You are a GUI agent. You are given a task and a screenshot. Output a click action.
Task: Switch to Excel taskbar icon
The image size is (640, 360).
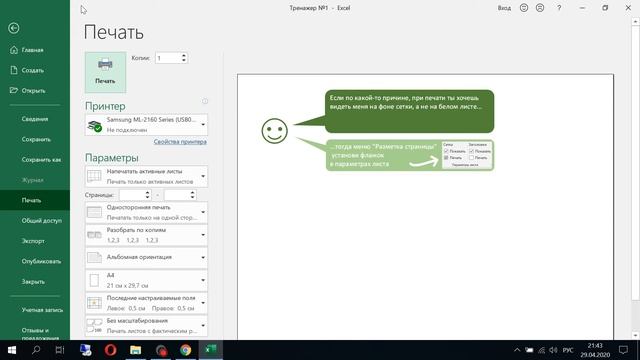point(211,350)
